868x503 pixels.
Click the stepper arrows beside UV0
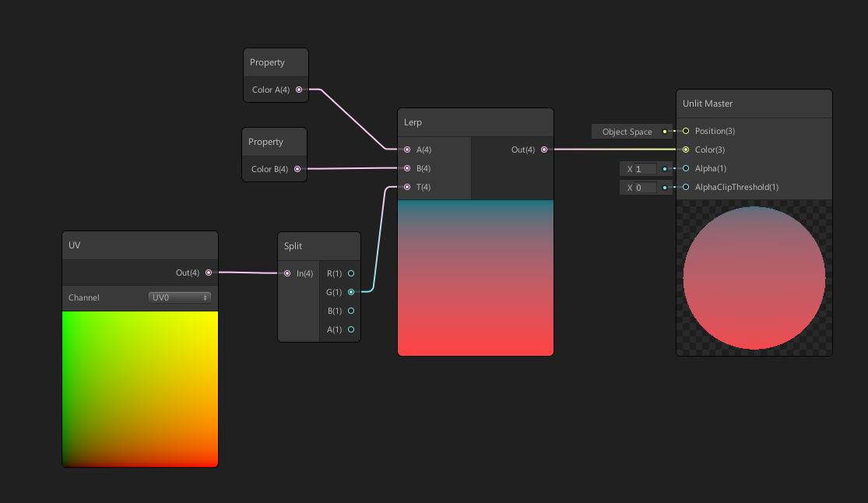click(x=207, y=297)
